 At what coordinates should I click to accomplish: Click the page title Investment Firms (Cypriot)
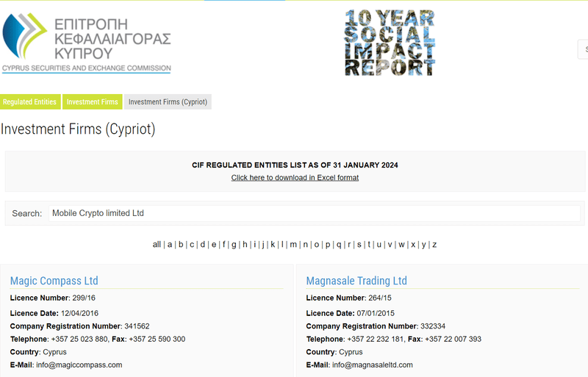click(78, 129)
